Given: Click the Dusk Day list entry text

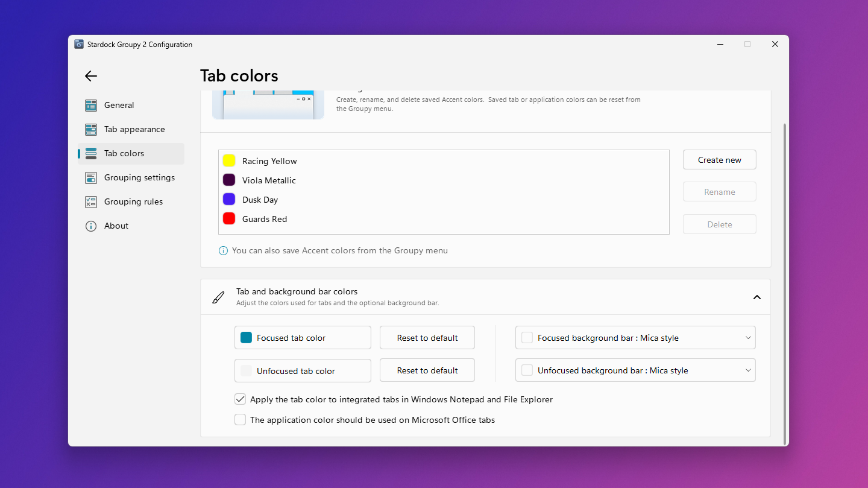Looking at the screenshot, I should click(260, 200).
